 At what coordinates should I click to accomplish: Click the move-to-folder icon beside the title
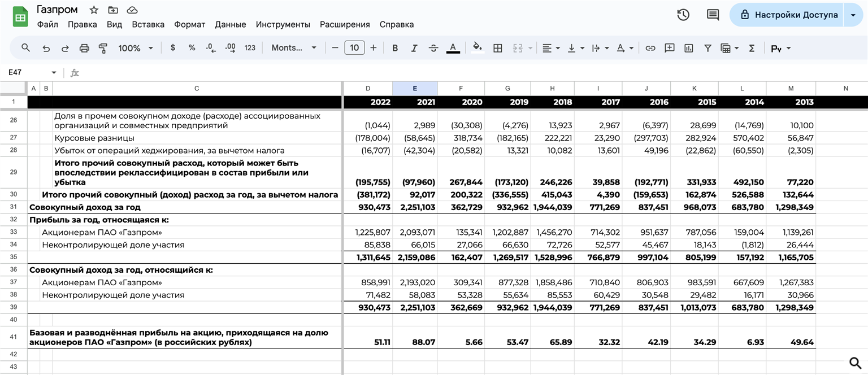coord(113,10)
